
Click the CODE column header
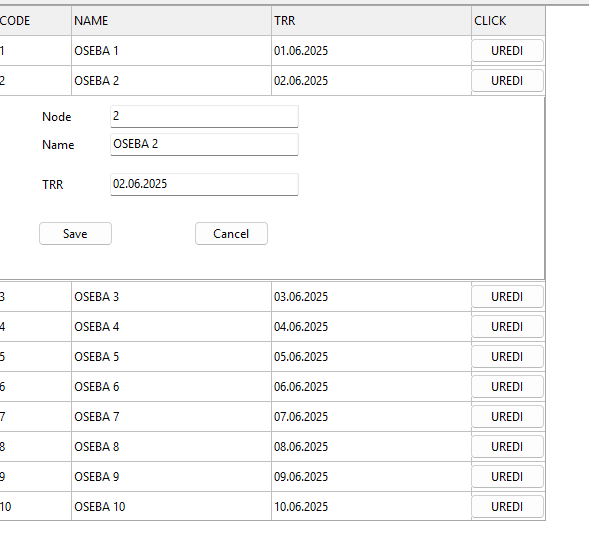pos(35,21)
